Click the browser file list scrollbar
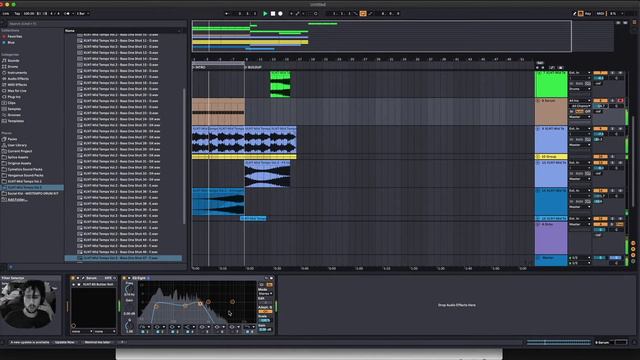Viewport: 640px width, 360px height. click(x=184, y=155)
